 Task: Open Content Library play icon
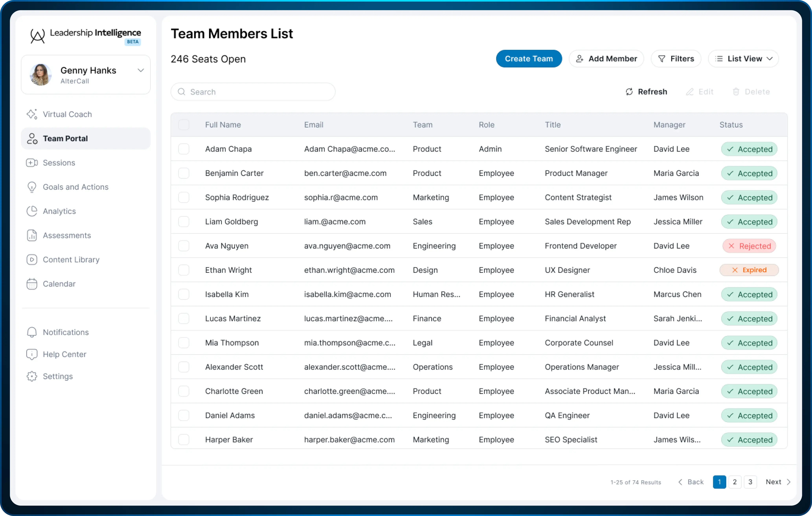[32, 260]
